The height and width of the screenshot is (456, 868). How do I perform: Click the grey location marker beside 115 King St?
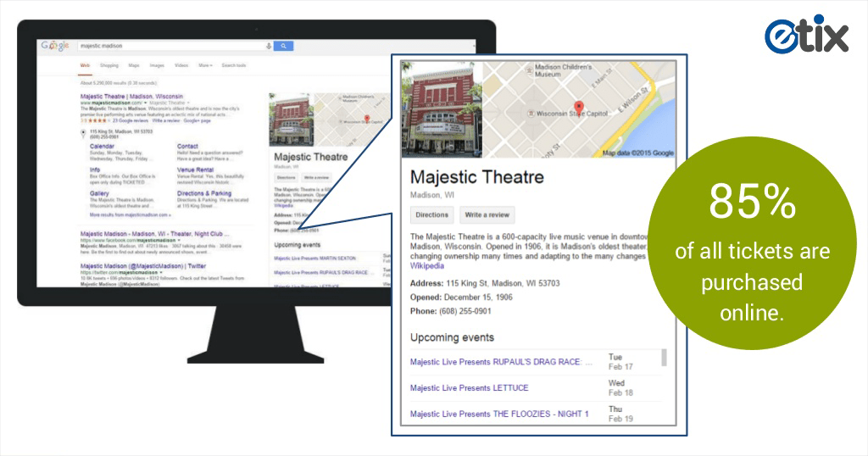point(83,134)
